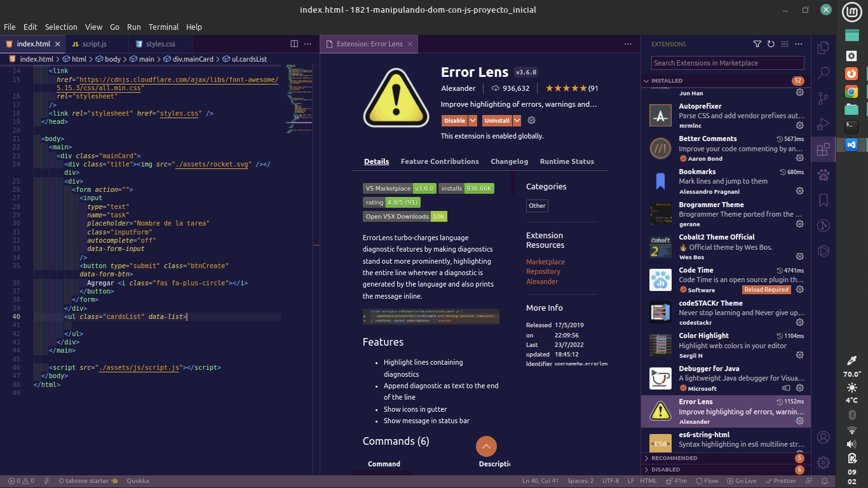Toggle Flow status bar item
Viewport: 868px width, 488px height.
707,481
